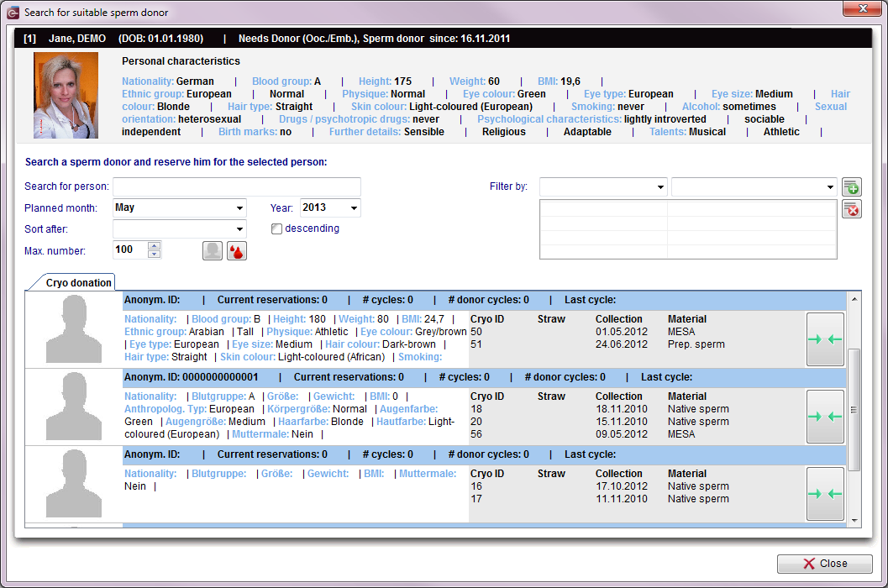
Task: Click collection date 17.10.2012
Action: tap(621, 486)
